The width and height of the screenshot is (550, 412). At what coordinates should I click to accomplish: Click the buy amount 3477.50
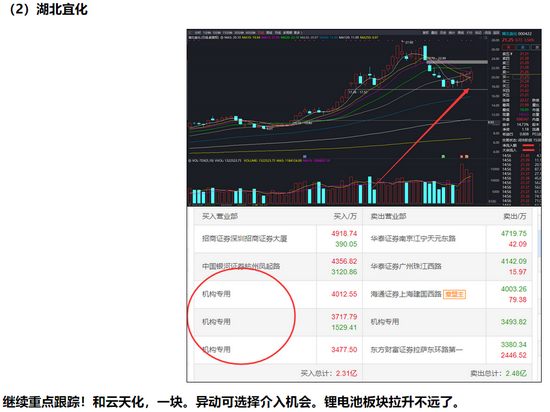[344, 350]
